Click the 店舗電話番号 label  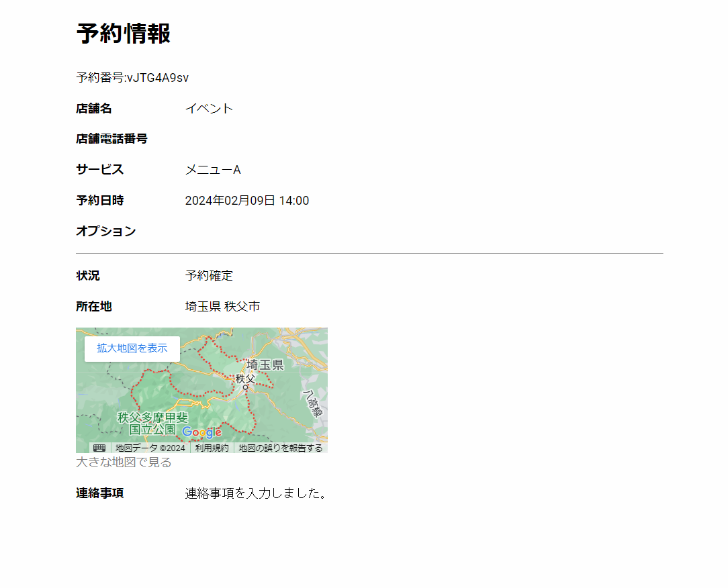(x=112, y=139)
